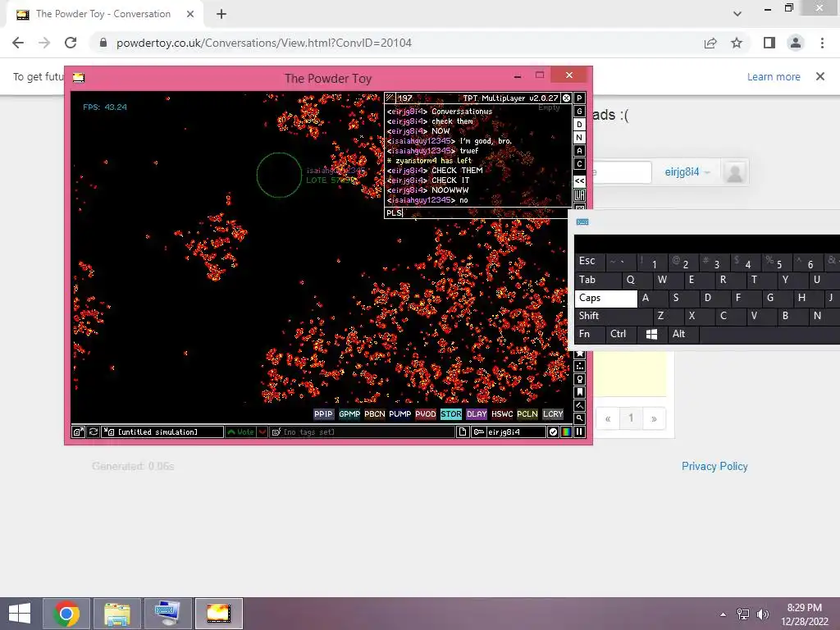This screenshot has width=840, height=630.
Task: Reload simulation with the refresh icon
Action: tap(93, 431)
